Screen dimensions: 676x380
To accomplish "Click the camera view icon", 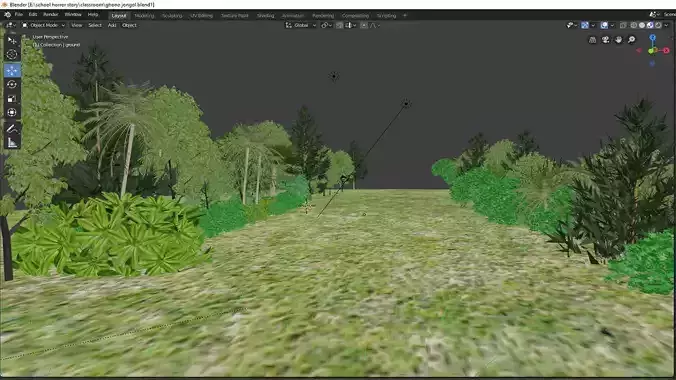I will tap(605, 40).
